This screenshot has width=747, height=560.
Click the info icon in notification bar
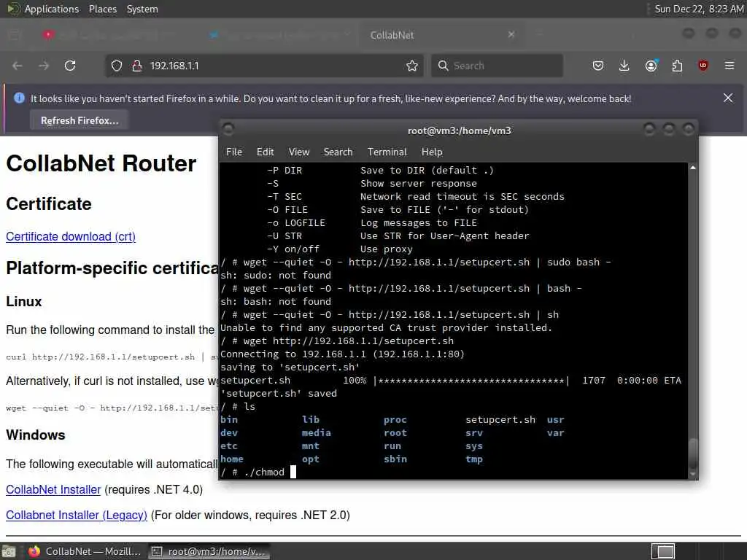(x=19, y=98)
